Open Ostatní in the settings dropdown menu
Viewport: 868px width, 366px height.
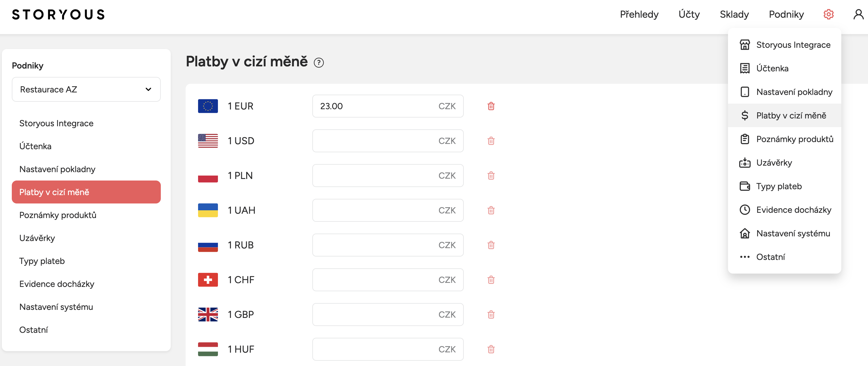(x=770, y=257)
